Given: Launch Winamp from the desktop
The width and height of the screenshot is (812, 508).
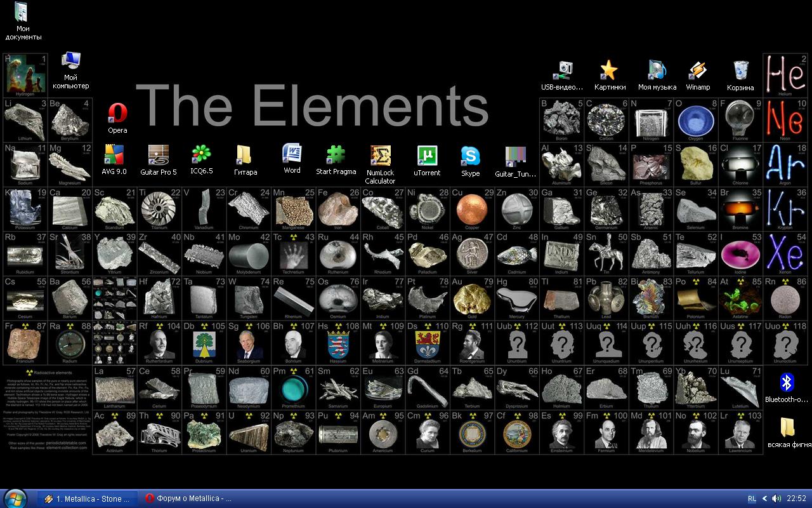Looking at the screenshot, I should (x=698, y=70).
